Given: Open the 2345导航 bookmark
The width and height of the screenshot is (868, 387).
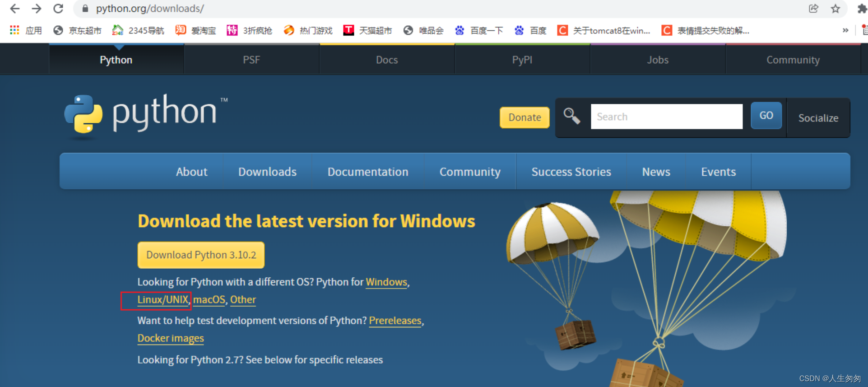Looking at the screenshot, I should click(138, 30).
